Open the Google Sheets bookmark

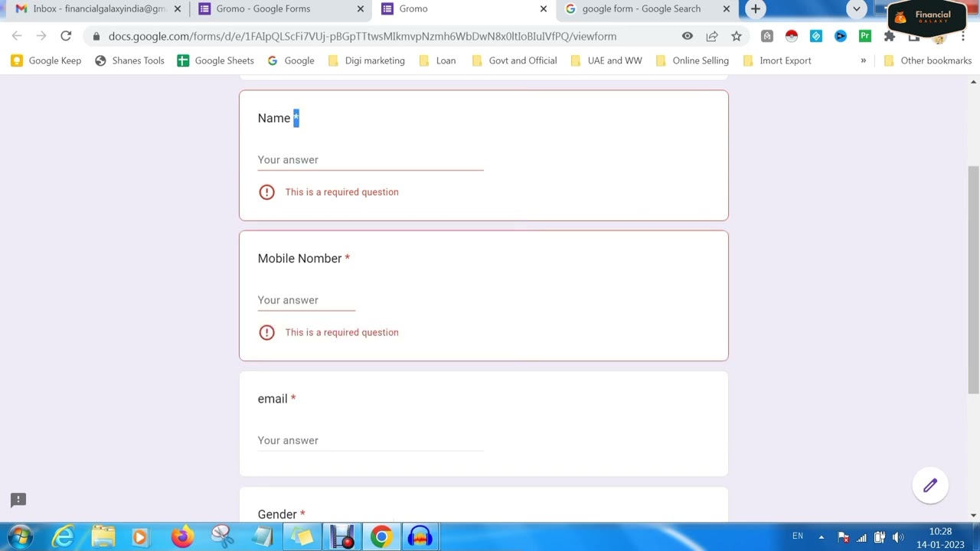point(215,60)
